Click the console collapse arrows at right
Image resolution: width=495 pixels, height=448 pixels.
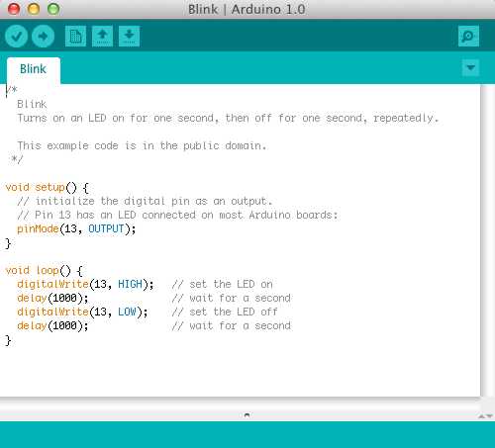[x=486, y=416]
